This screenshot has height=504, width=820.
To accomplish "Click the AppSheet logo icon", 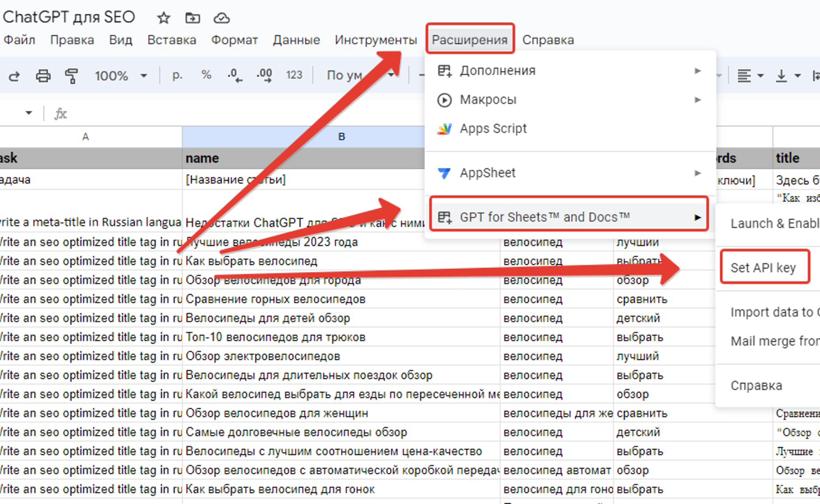I will coord(445,173).
